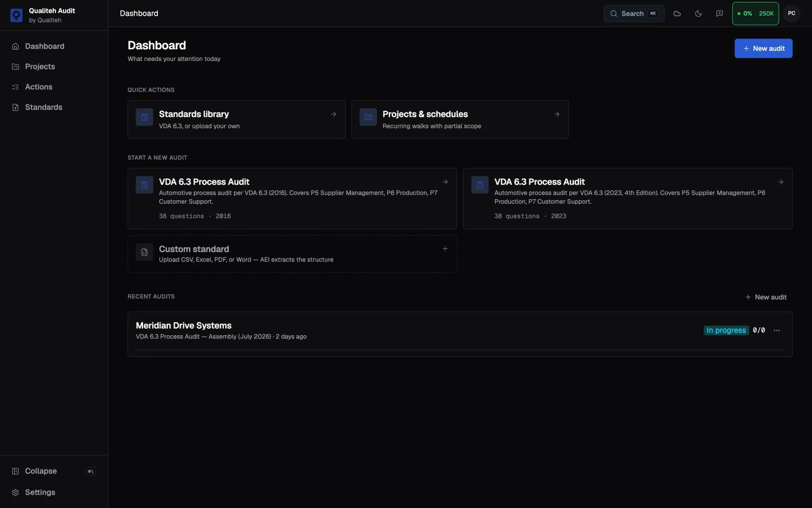Click the In progress status badge
The image size is (812, 508).
pos(726,330)
